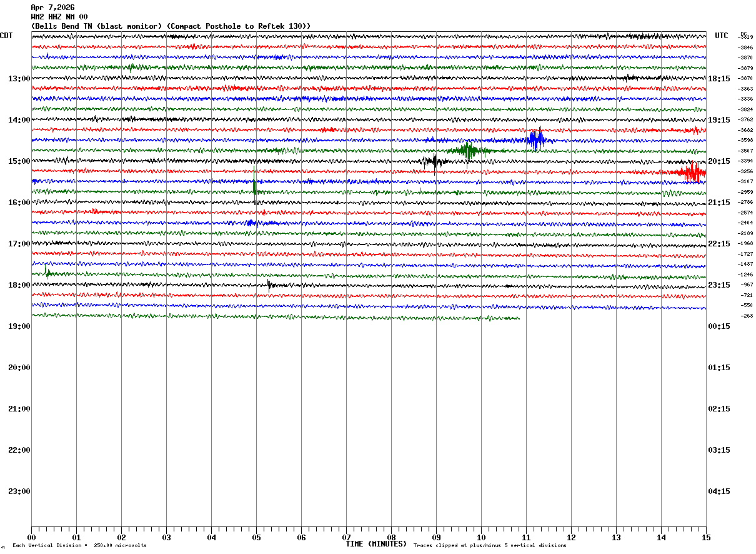
Task: Click minute 13 on the time axis
Action: tap(616, 538)
